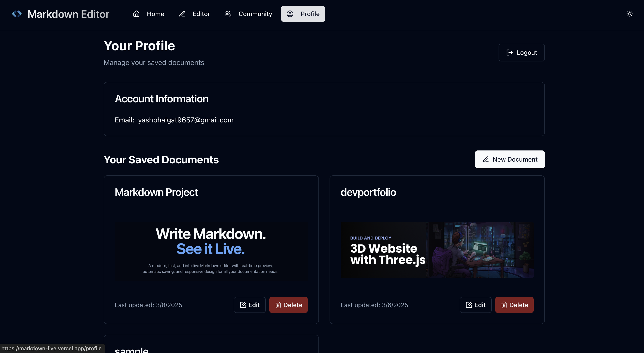Click Edit icon on Markdown Project card
644x353 pixels.
(x=243, y=305)
